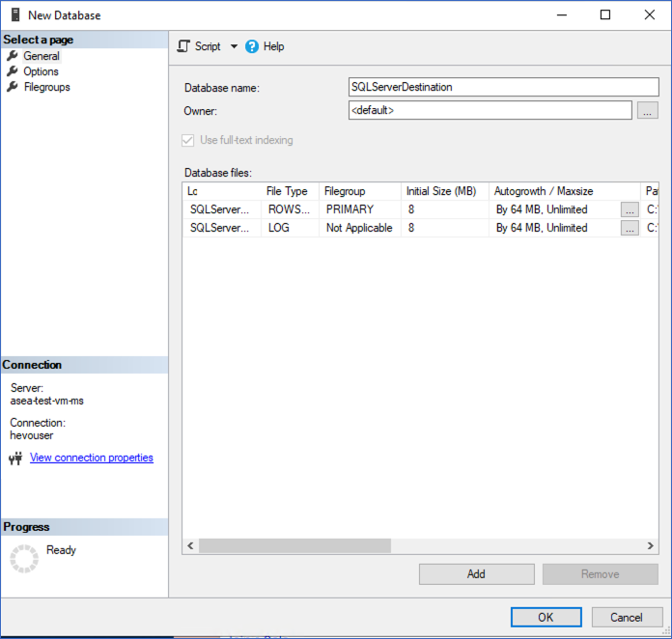
Task: Click the connection properties plug icon
Action: point(15,458)
